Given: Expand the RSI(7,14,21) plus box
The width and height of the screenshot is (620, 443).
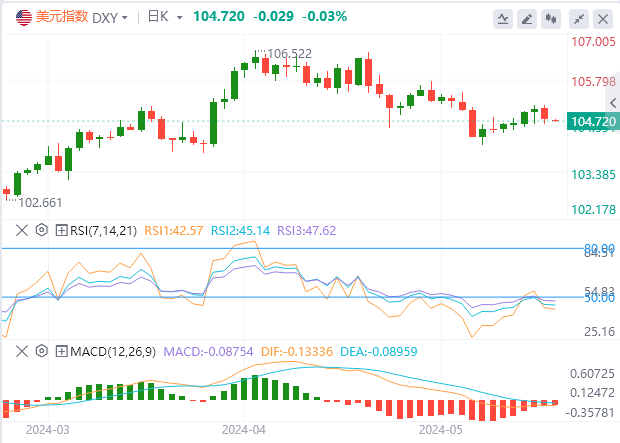Looking at the screenshot, I should click(x=62, y=230).
